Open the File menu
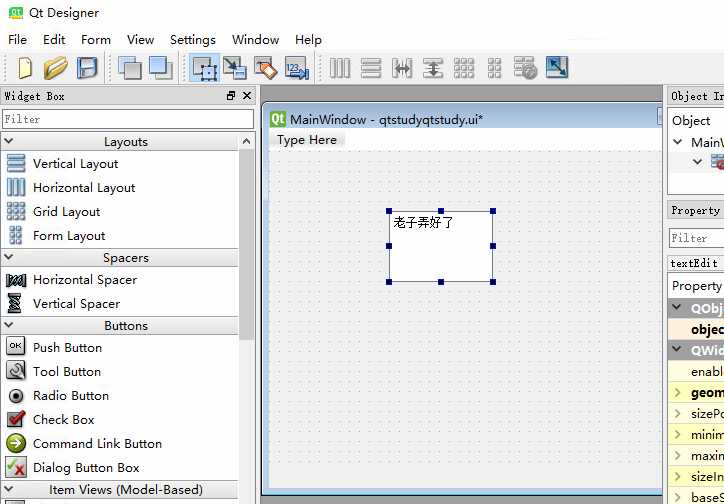Viewport: 724px width, 504px height. [18, 40]
